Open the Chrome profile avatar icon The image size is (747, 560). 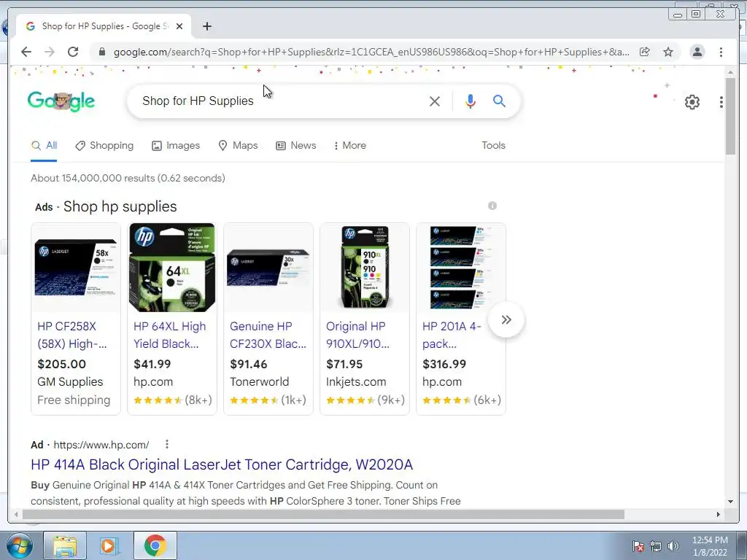697,52
